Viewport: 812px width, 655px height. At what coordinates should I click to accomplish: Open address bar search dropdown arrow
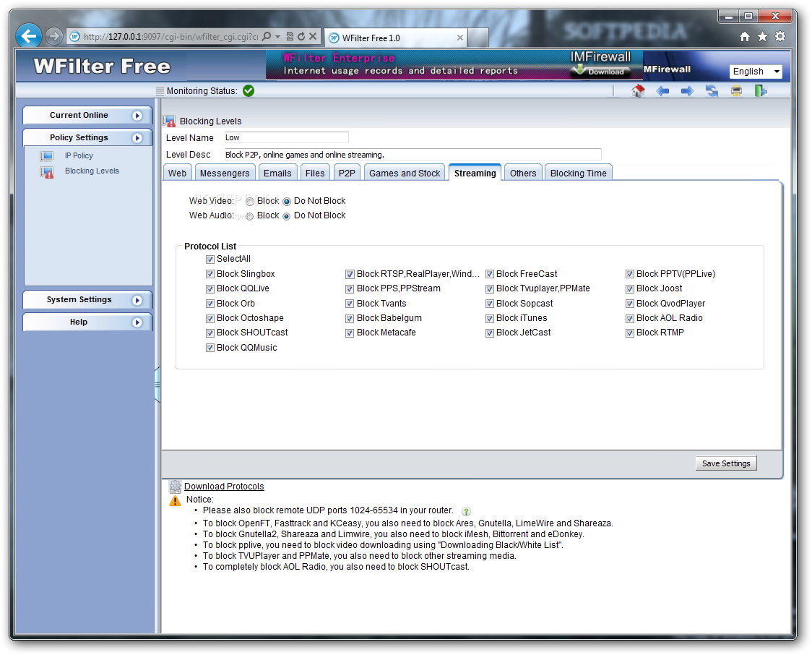click(x=277, y=36)
